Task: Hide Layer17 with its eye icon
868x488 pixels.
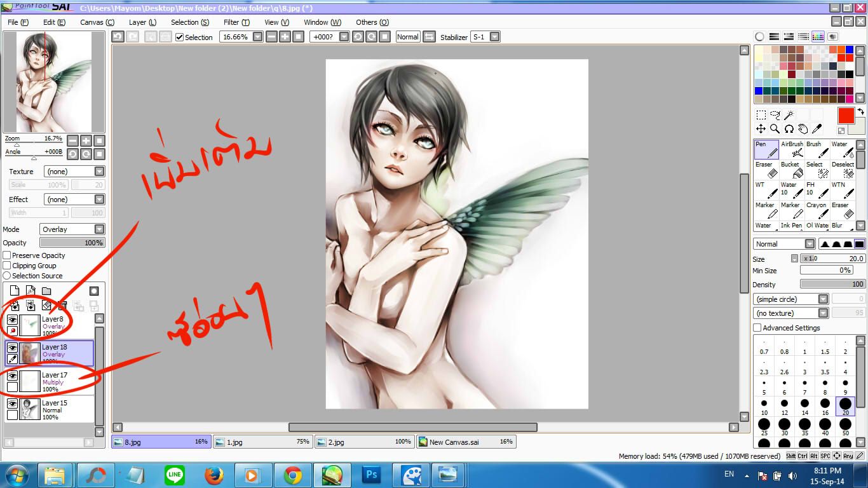Action: [x=12, y=376]
